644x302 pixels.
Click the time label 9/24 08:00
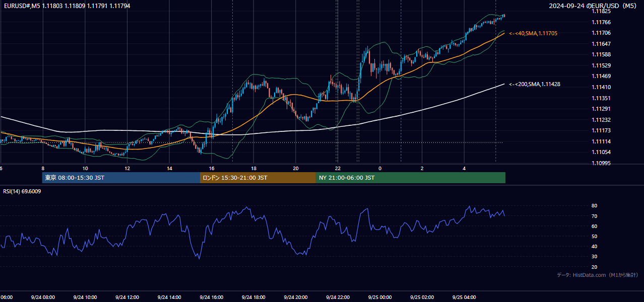[x=43, y=297]
